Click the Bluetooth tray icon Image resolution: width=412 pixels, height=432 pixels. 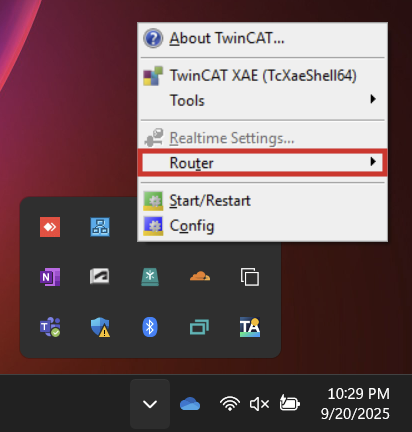pos(150,327)
